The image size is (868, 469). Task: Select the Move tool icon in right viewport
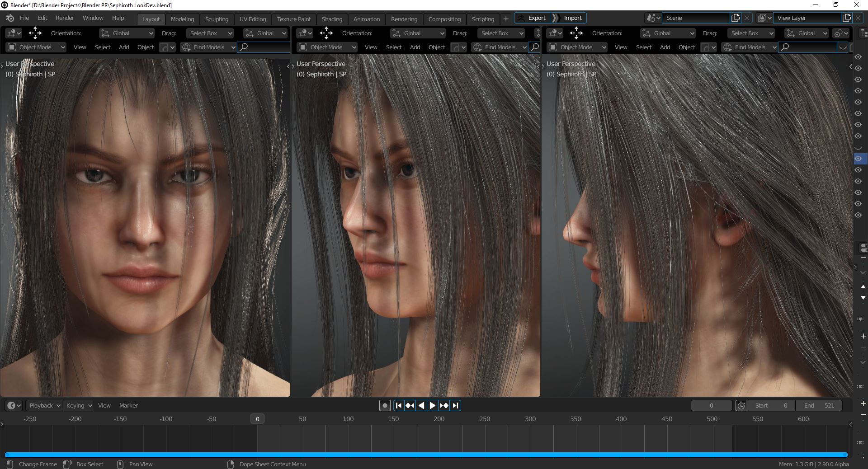click(576, 33)
